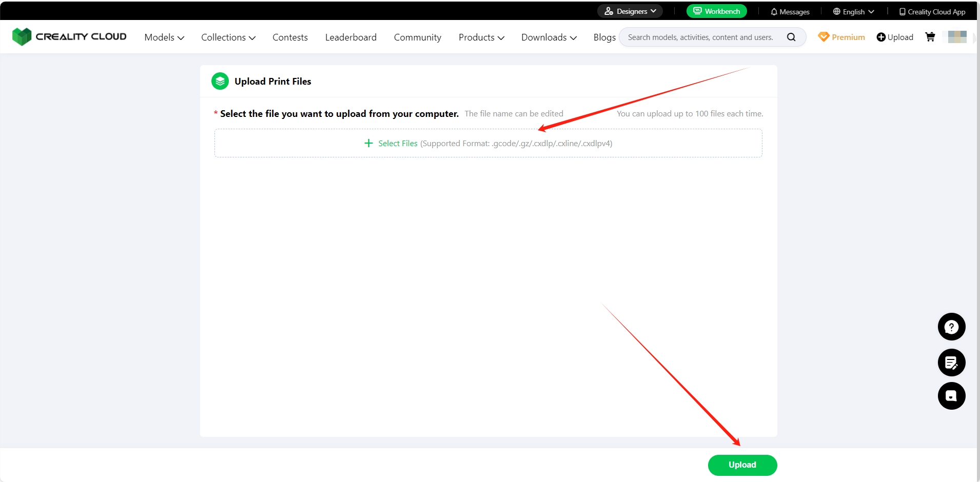The image size is (980, 482).
Task: Go to the Contests page
Action: point(290,37)
